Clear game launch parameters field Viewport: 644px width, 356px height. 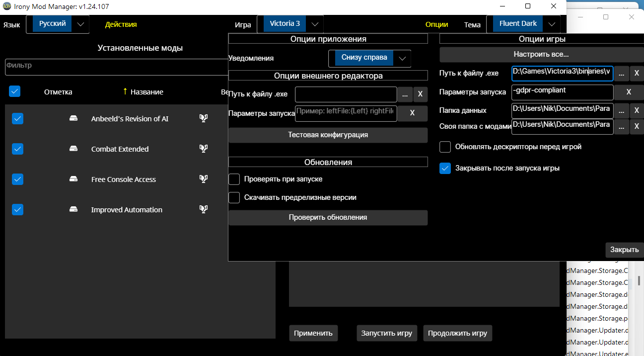[629, 92]
